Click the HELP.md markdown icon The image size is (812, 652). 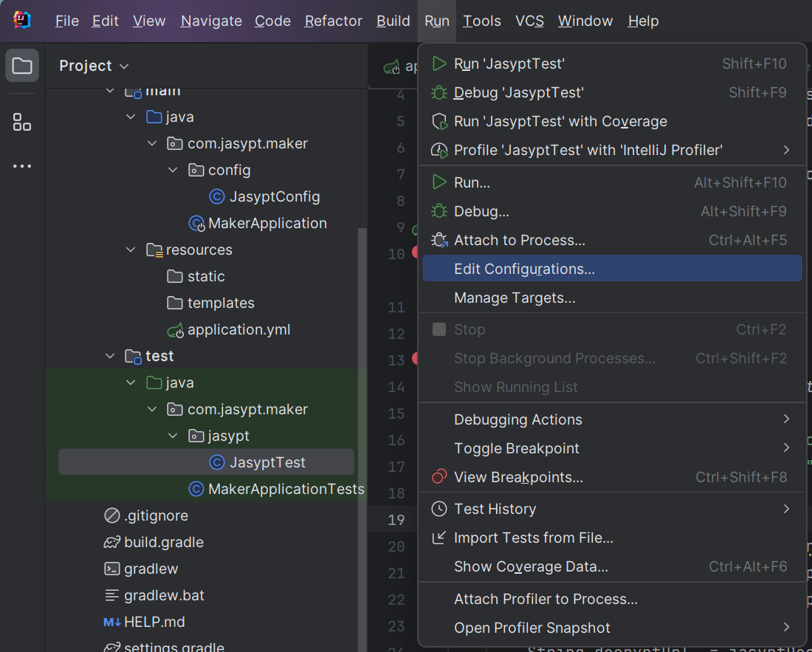(112, 622)
